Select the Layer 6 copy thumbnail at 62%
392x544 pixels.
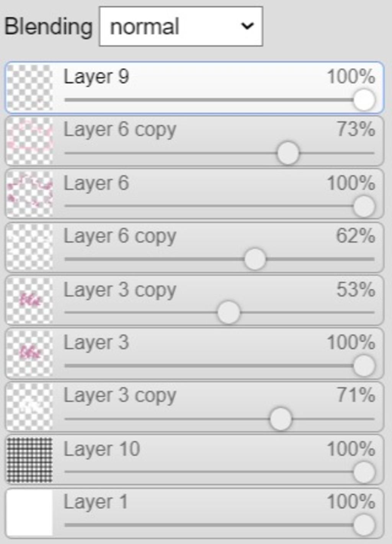point(30,247)
